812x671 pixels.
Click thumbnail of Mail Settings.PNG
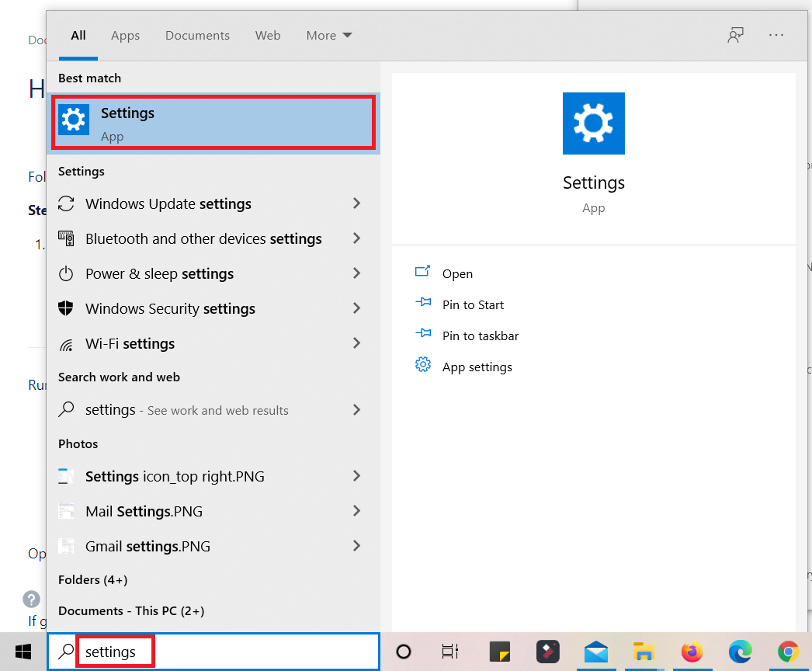[x=66, y=511]
